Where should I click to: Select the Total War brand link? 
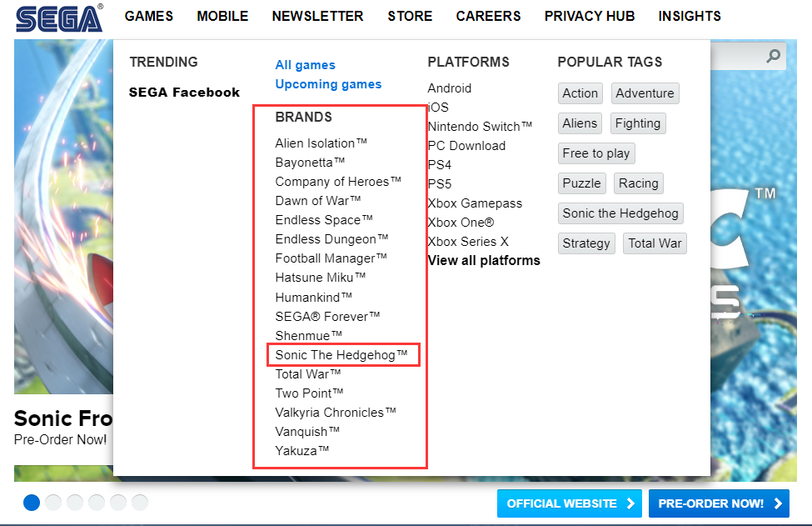[x=308, y=374]
